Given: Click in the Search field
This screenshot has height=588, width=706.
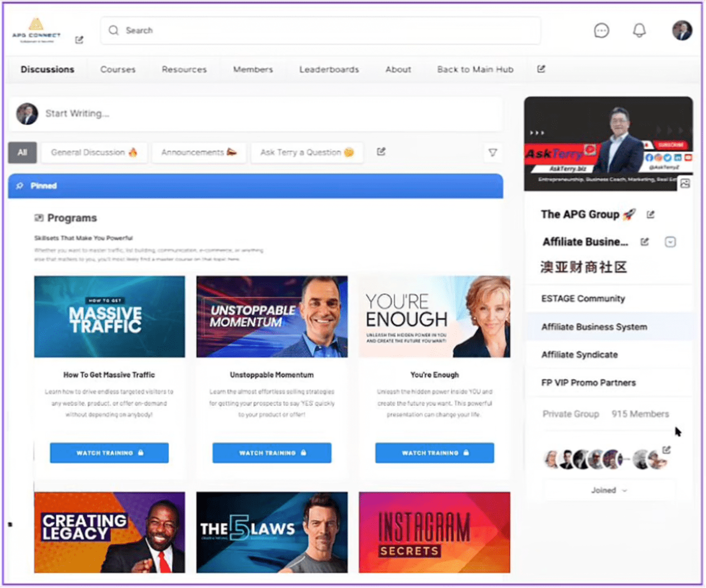Looking at the screenshot, I should point(320,30).
